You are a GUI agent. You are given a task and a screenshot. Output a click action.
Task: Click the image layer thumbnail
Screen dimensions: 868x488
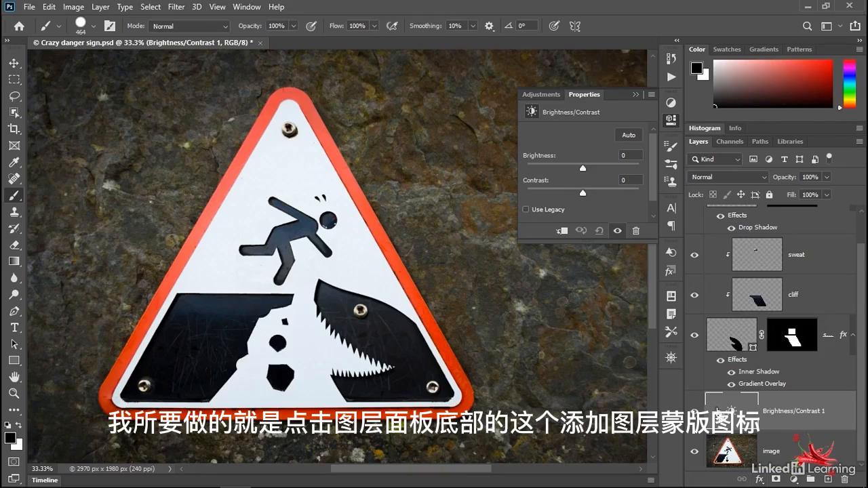732,451
